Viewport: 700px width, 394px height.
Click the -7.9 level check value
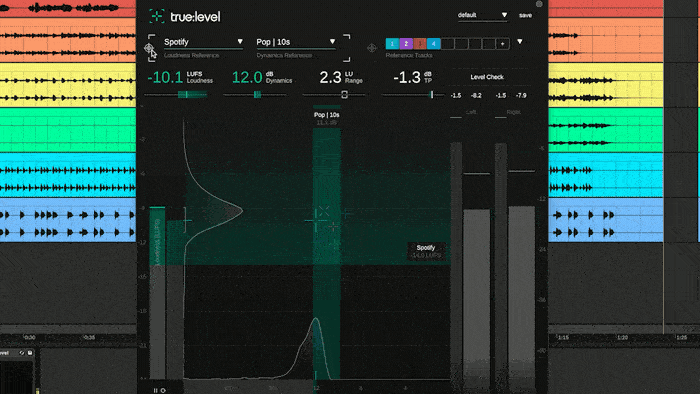click(521, 95)
